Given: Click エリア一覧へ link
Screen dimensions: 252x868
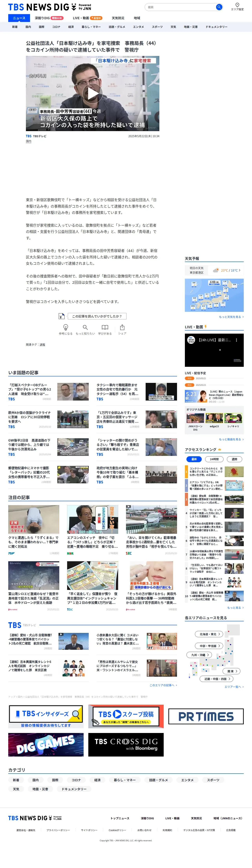Looking at the screenshot, I should tap(234, 687).
